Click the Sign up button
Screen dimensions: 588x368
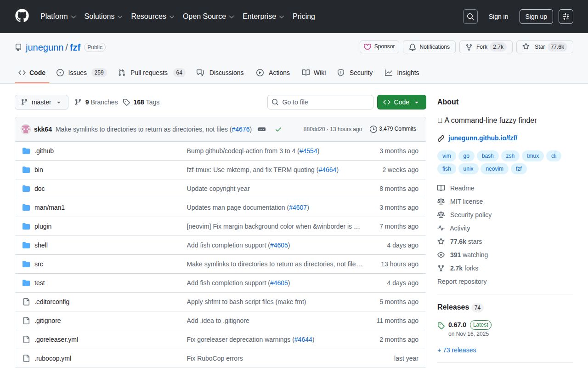click(536, 17)
